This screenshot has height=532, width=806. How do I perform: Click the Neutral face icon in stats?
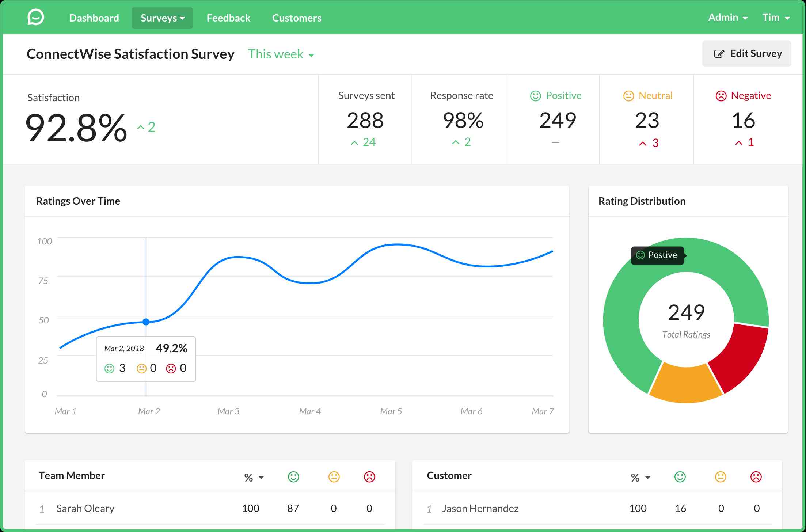tap(628, 96)
